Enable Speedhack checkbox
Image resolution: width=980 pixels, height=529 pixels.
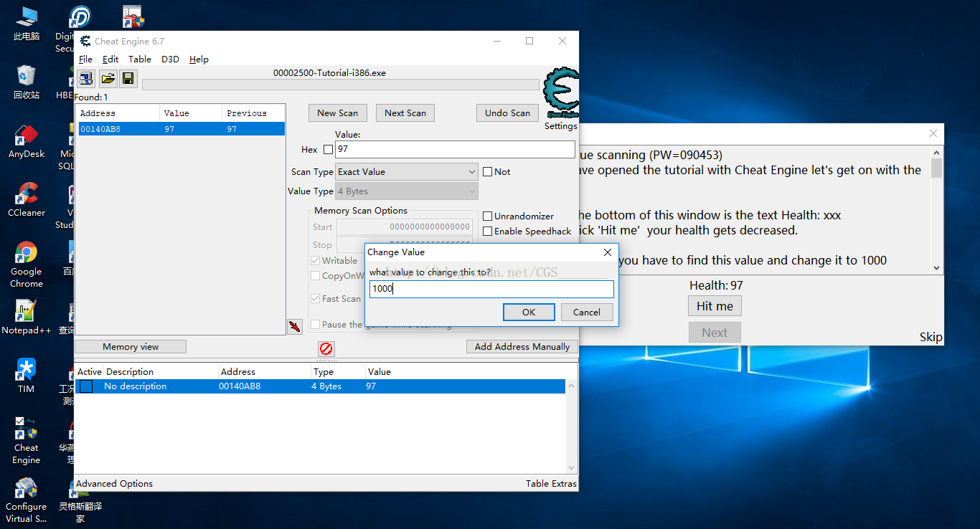488,231
